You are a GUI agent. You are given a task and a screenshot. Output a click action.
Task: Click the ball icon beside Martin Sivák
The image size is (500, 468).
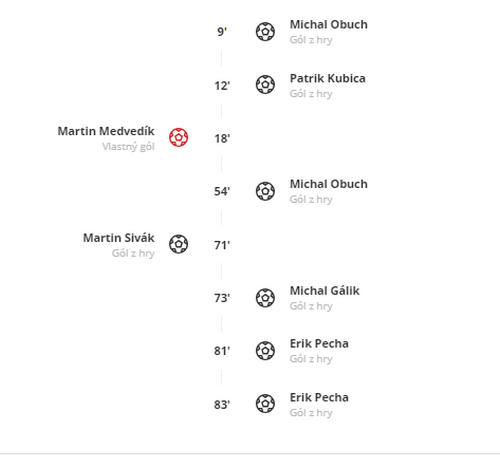click(179, 244)
